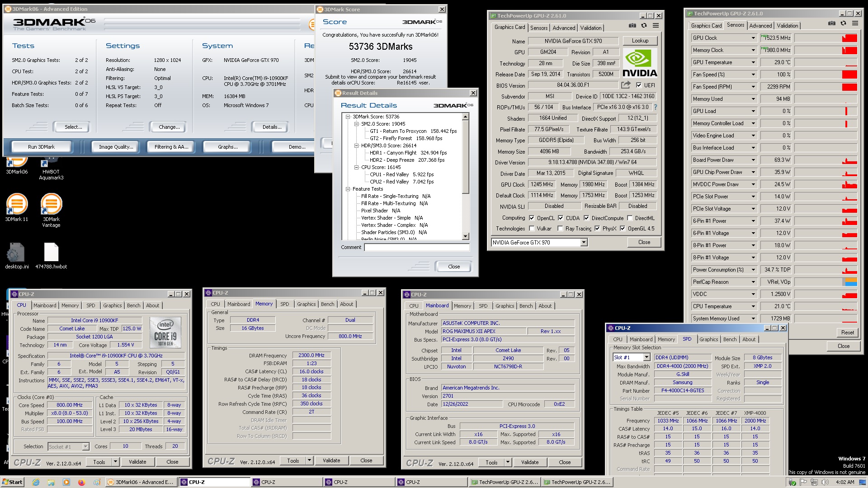Click the NVIDIA logo in GPU-Z

(640, 63)
